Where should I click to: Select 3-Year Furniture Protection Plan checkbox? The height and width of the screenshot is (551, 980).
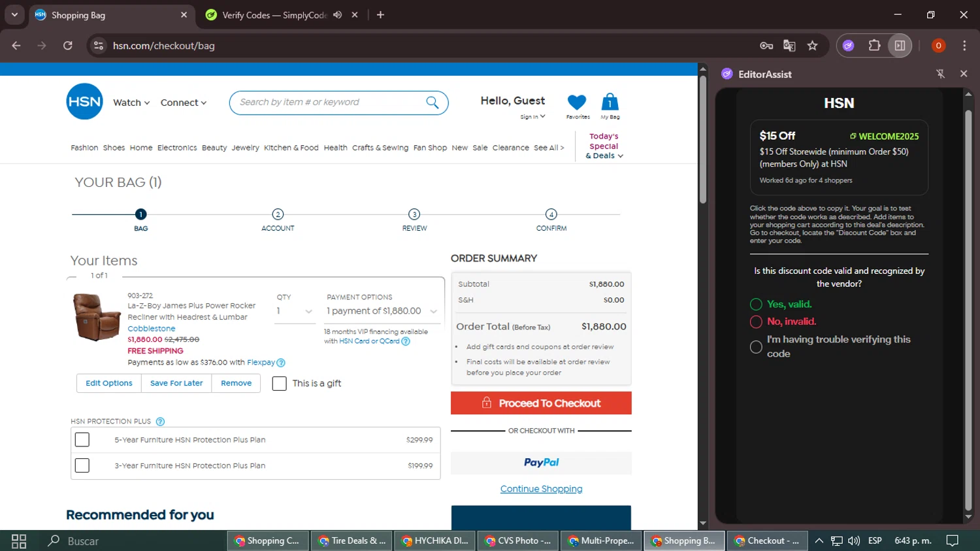point(82,465)
